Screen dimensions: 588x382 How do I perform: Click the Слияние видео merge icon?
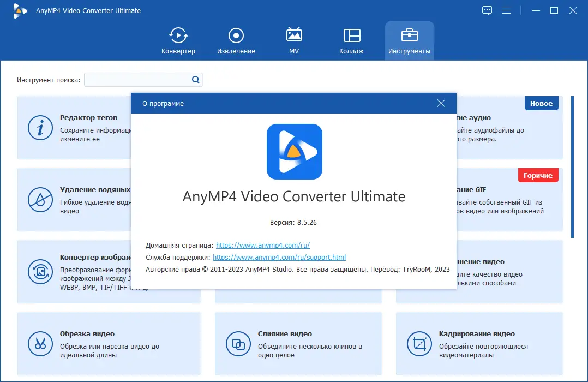point(238,344)
